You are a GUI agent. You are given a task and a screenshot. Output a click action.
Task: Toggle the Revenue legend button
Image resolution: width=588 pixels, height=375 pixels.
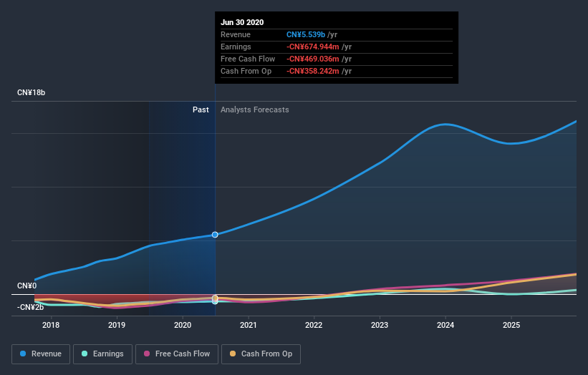pos(41,354)
